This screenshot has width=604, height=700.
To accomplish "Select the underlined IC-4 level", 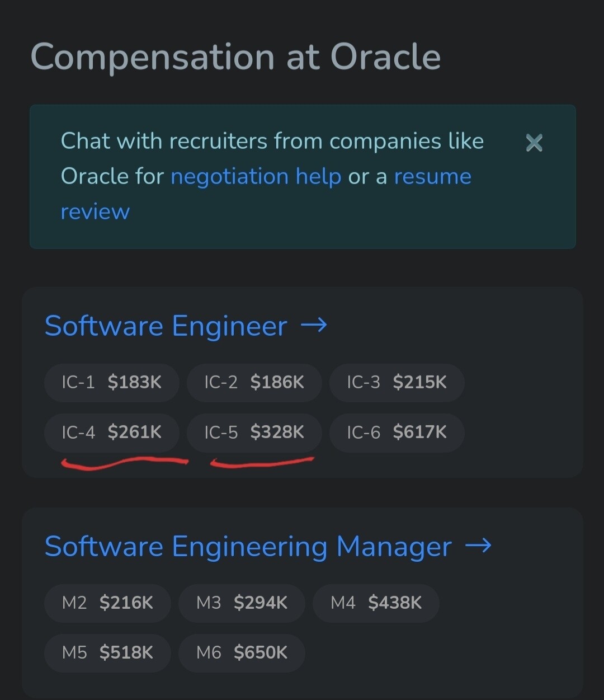I will [111, 432].
